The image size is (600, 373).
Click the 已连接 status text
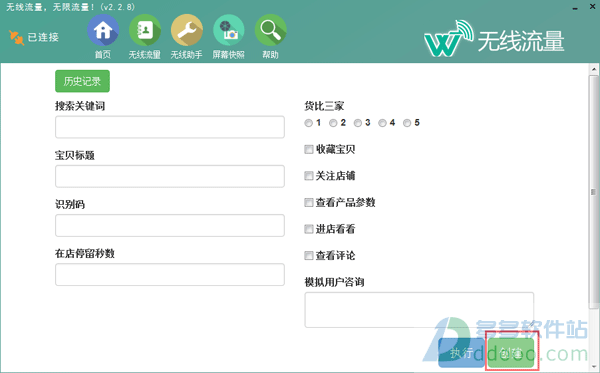click(x=43, y=37)
